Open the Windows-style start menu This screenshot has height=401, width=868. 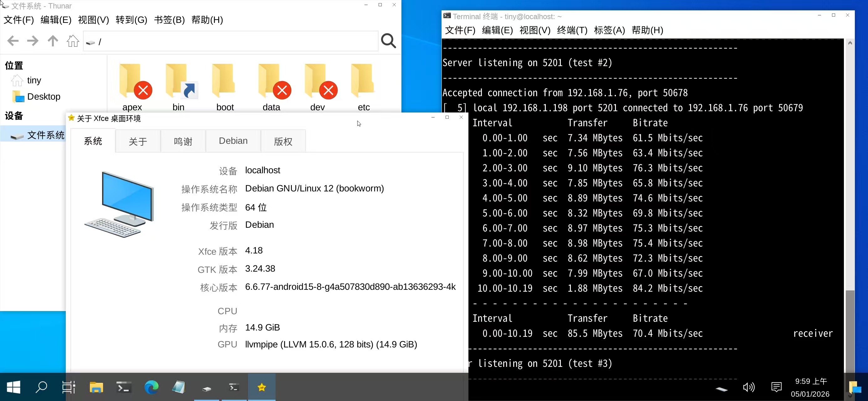coord(13,387)
